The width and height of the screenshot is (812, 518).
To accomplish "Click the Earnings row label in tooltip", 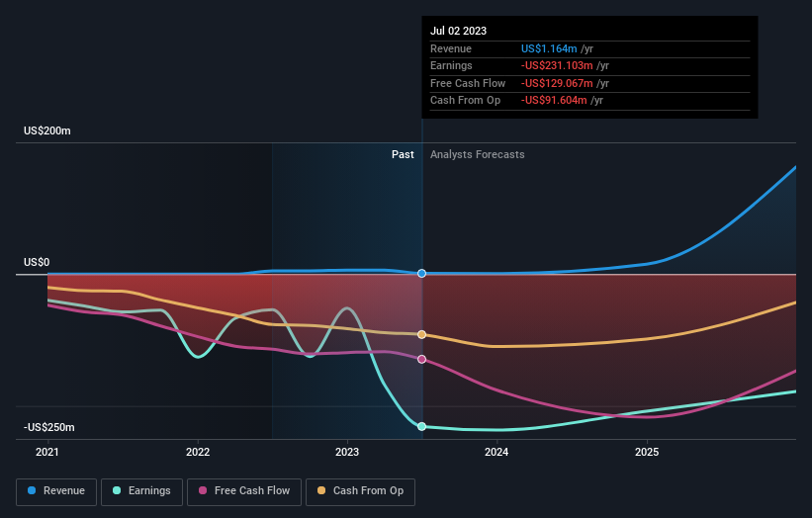I will (x=451, y=65).
